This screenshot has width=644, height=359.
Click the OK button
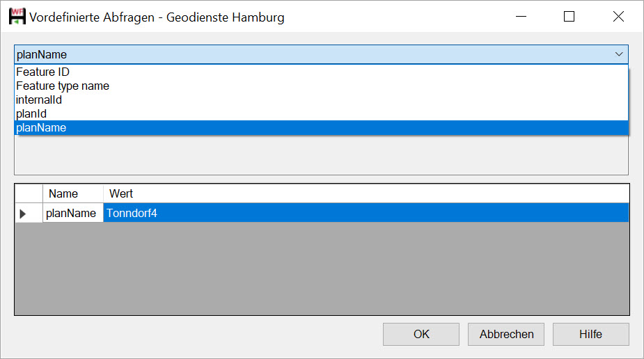(421, 334)
